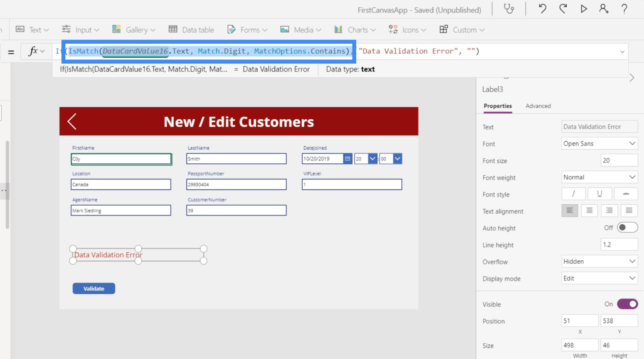Click the strikethrough font style button

point(626,194)
